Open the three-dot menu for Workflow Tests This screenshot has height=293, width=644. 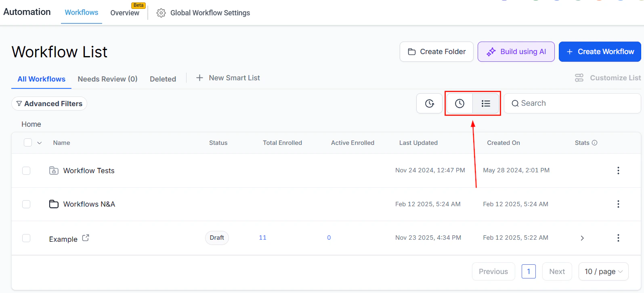pyautogui.click(x=618, y=171)
